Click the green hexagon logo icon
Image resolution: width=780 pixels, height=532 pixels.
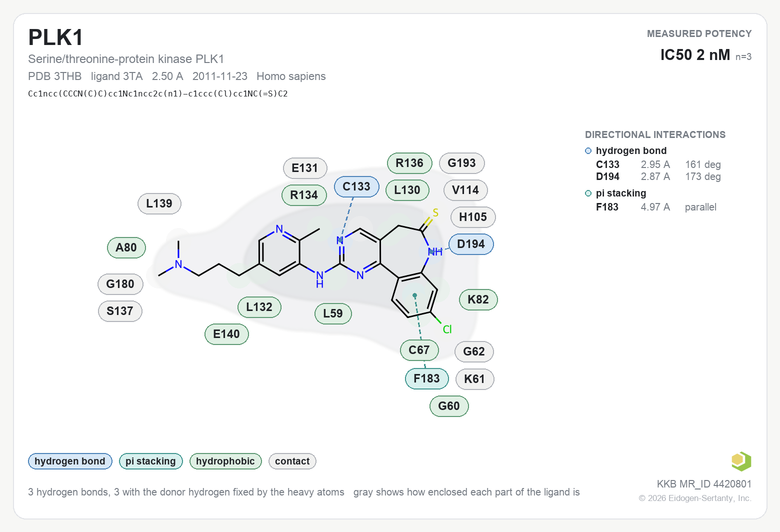coord(741,461)
